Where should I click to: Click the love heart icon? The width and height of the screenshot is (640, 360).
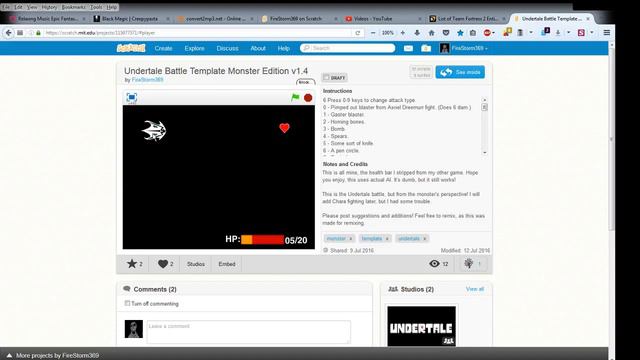[x=163, y=264]
